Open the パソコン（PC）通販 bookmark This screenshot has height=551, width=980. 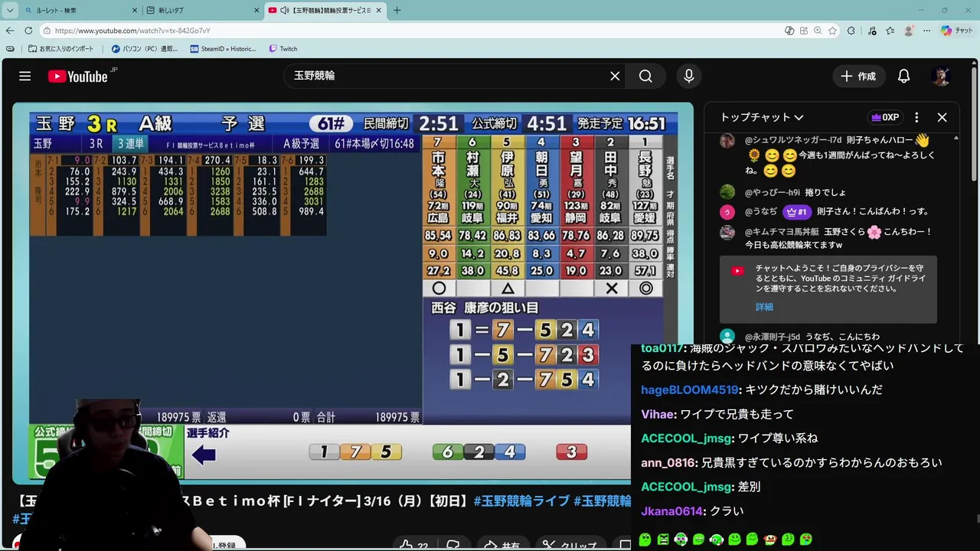point(145,49)
